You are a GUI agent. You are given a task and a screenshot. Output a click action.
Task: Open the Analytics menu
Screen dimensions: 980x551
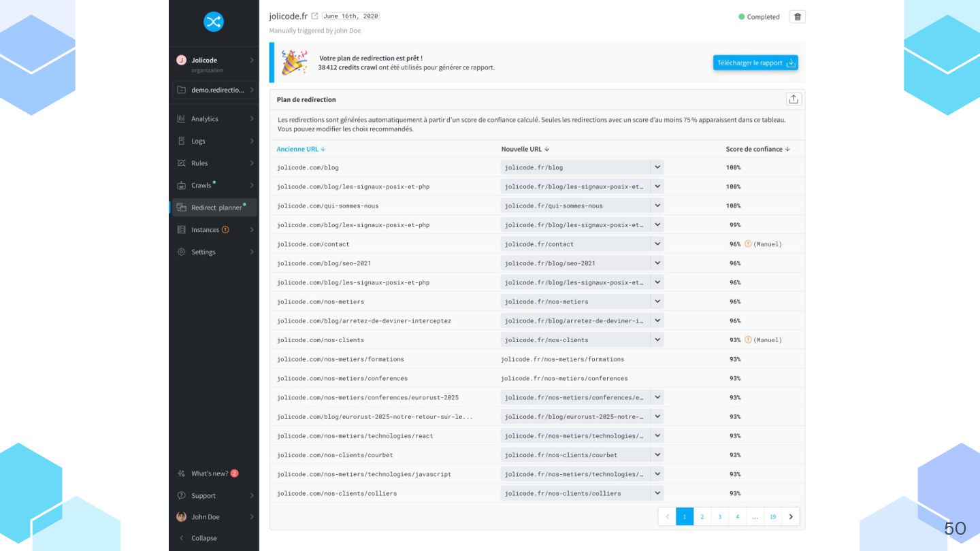pyautogui.click(x=214, y=118)
